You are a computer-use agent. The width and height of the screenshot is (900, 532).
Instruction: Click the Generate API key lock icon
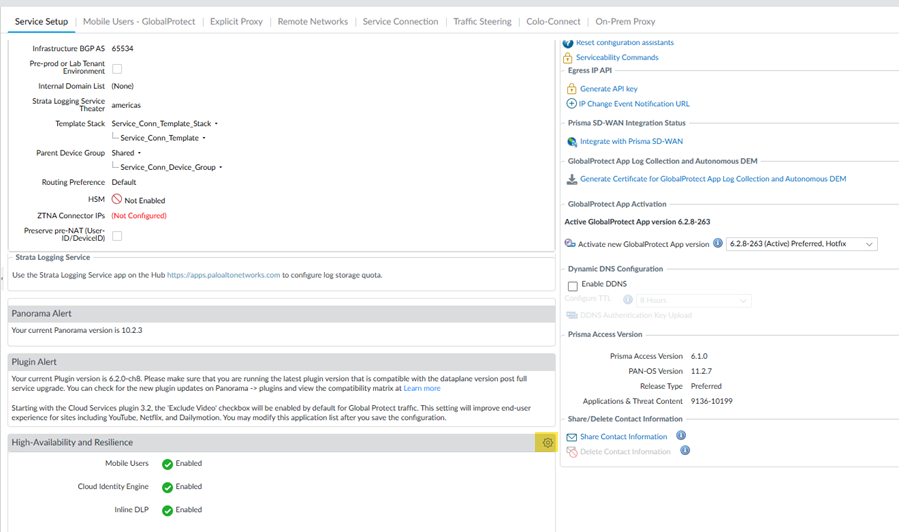coord(572,88)
